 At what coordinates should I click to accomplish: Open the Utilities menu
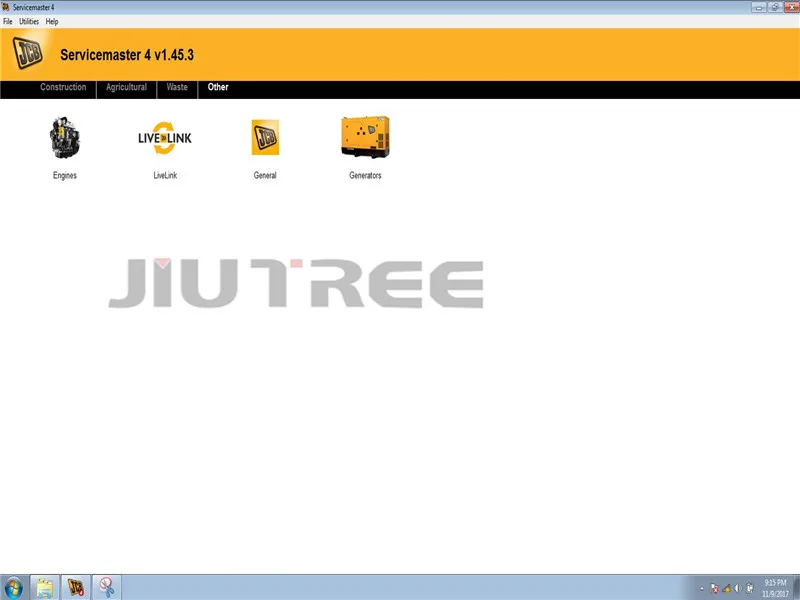tap(29, 21)
